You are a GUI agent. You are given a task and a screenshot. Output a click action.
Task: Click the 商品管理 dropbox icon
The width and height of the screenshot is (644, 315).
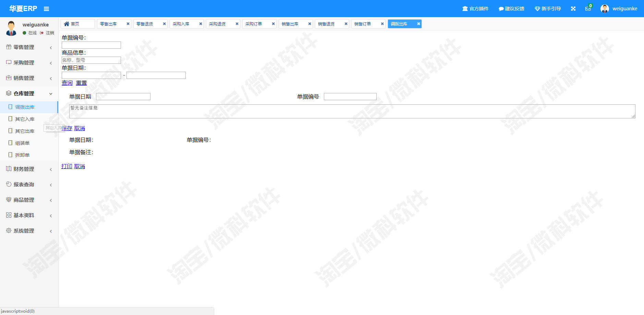[x=9, y=200]
